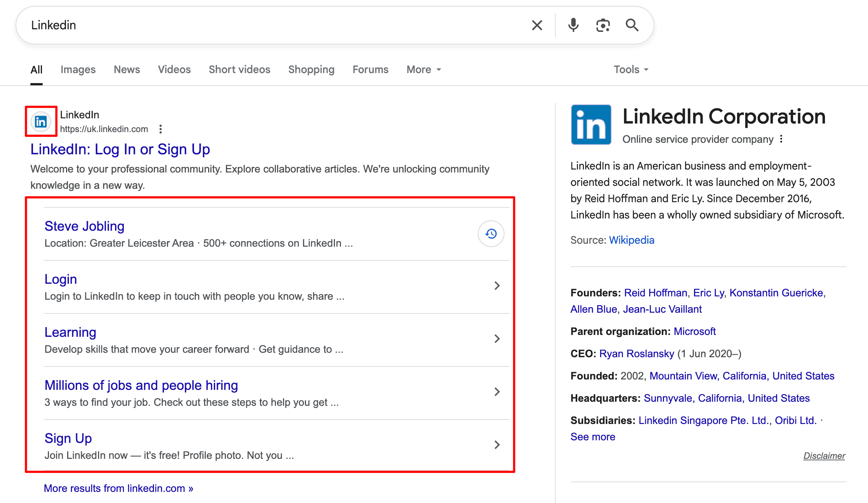Viewport: 868px width, 503px height.
Task: Switch to the Videos tab
Action: tap(174, 70)
